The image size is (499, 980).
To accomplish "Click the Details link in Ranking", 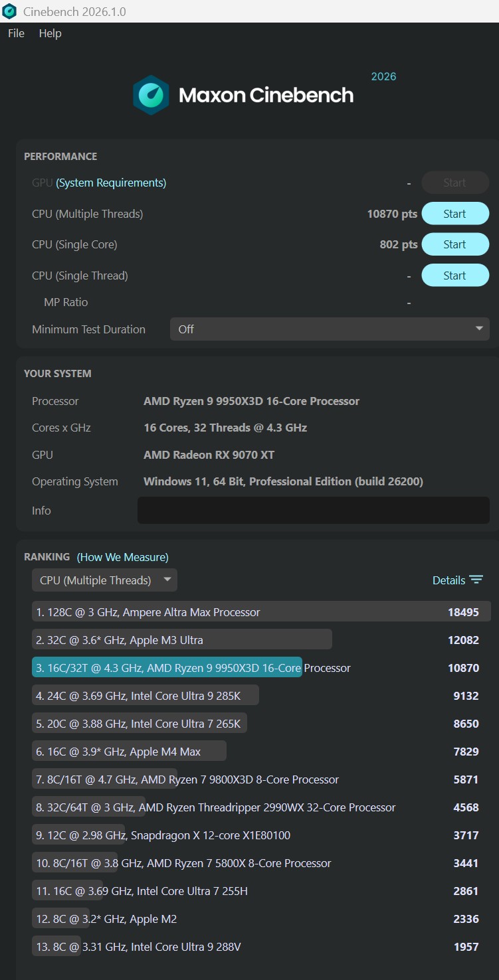I will [449, 580].
